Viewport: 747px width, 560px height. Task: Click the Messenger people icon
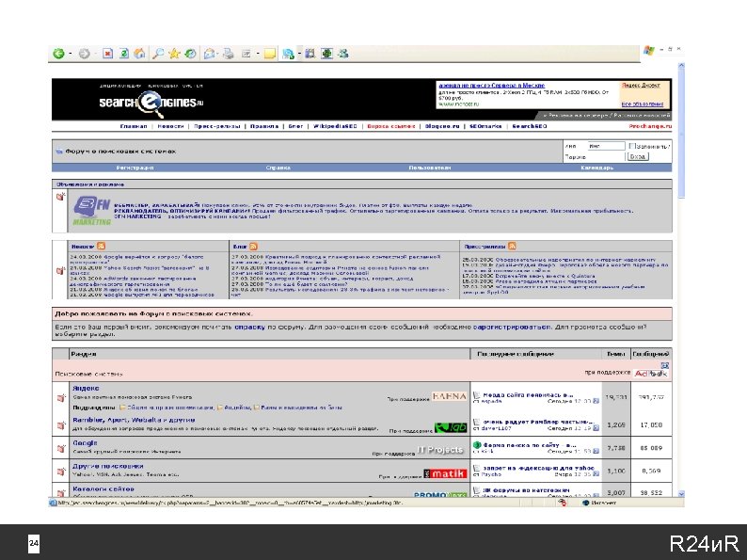tap(343, 54)
